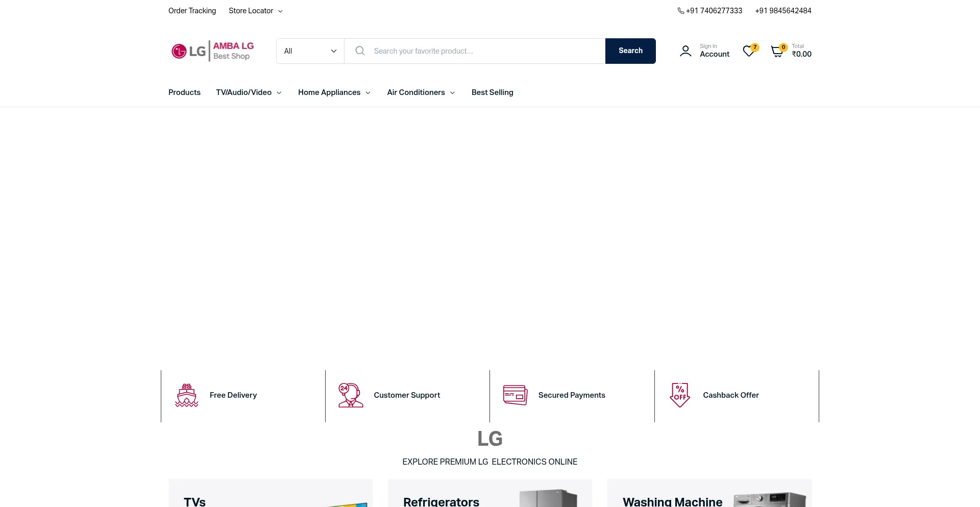Screen dimensions: 980x507
Task: Open the All category dropdown in search
Action: point(310,51)
